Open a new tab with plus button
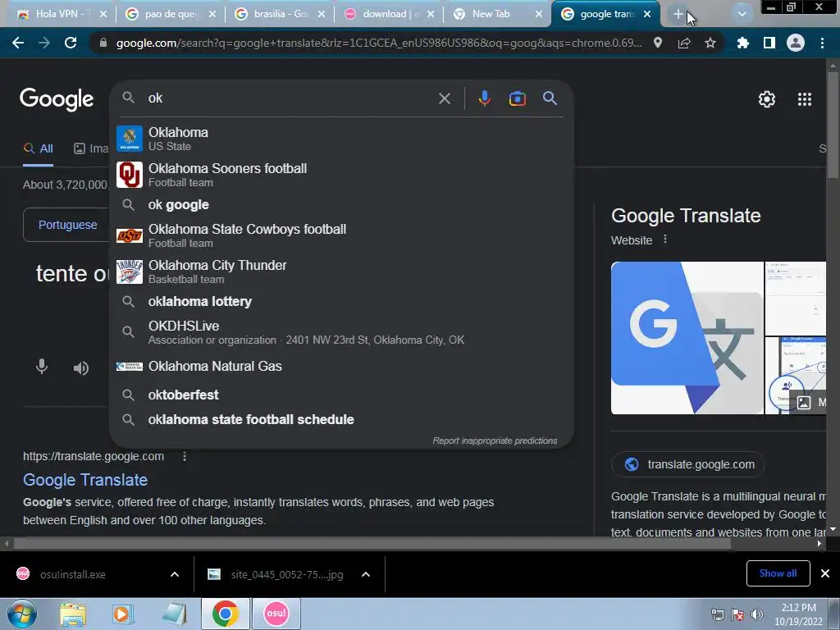The image size is (840, 630). click(678, 15)
